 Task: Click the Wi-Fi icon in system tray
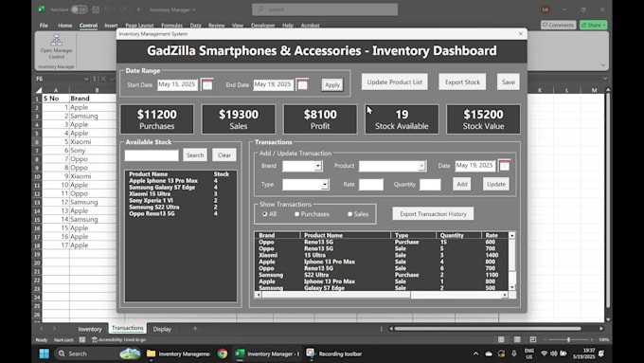[x=545, y=354]
